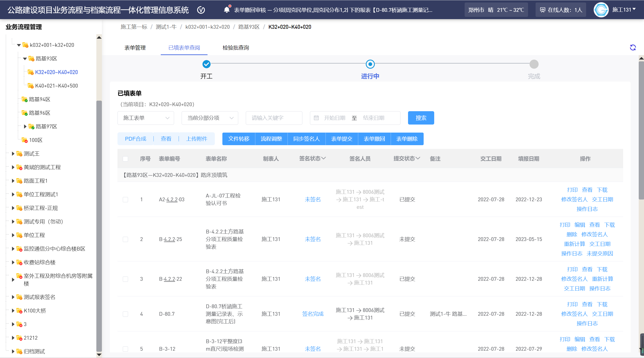The image size is (644, 358).
Task: Click 未提交原因 link in row 2
Action: 600,254
